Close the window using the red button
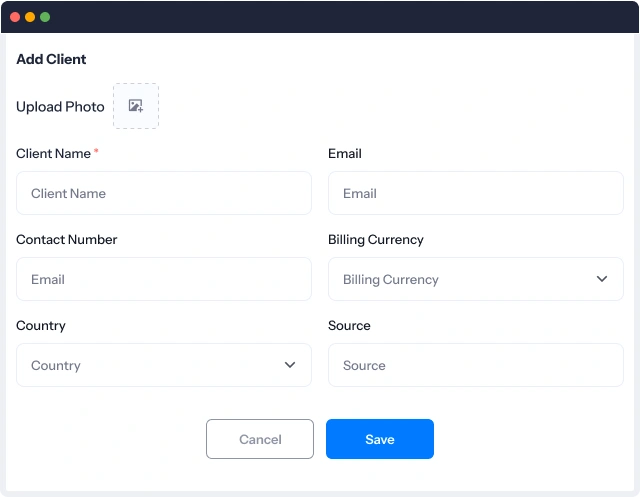Viewport: 640px width, 497px height. tap(15, 17)
